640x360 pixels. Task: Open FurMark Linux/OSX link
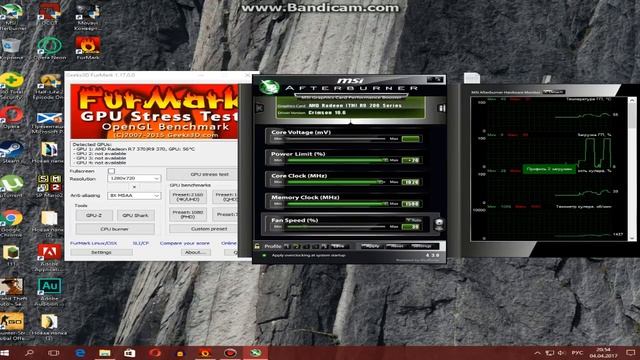pyautogui.click(x=93, y=243)
